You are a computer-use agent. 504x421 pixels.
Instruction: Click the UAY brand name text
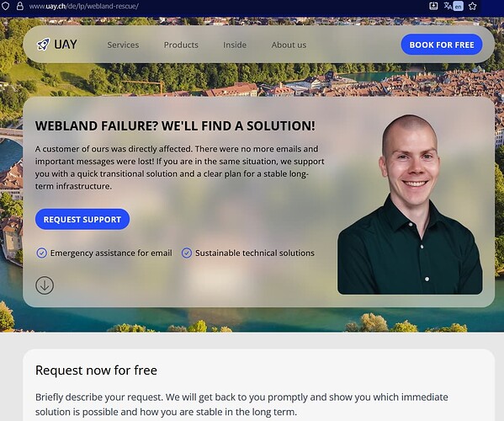coord(66,45)
